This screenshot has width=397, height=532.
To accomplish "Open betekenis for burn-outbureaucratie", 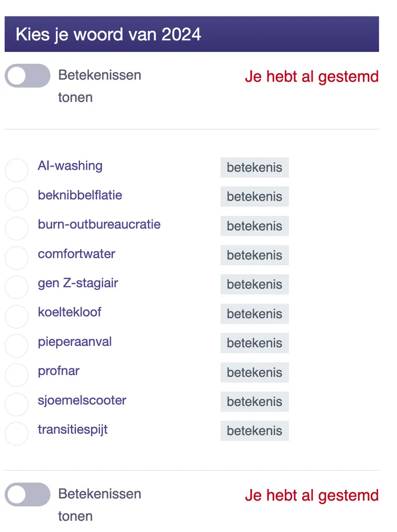I will pos(254,226).
